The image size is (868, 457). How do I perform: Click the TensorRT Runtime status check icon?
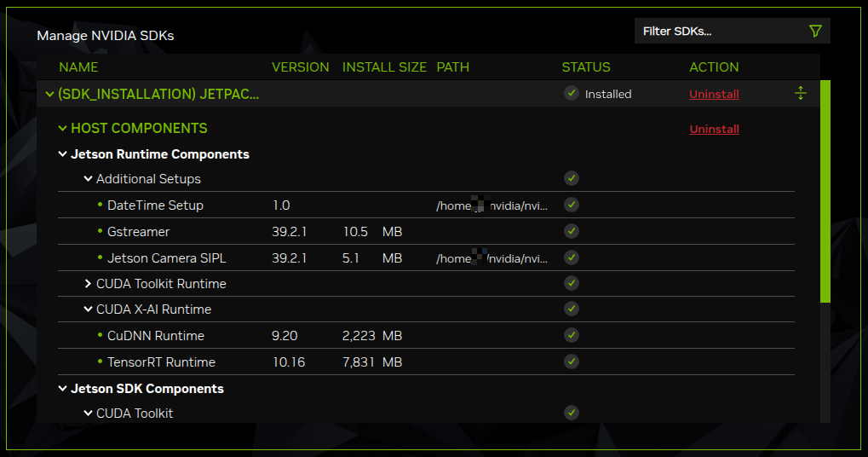[572, 362]
